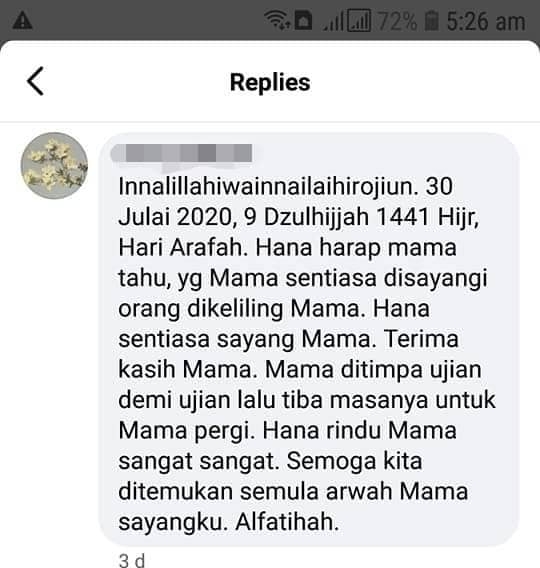Tap the 3 d timestamp below the comment
540x568 pixels.
pyautogui.click(x=132, y=560)
